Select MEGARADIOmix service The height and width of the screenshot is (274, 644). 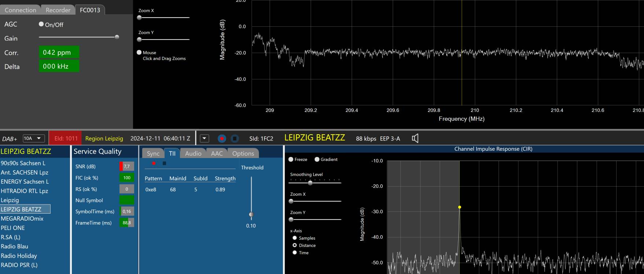tap(22, 218)
